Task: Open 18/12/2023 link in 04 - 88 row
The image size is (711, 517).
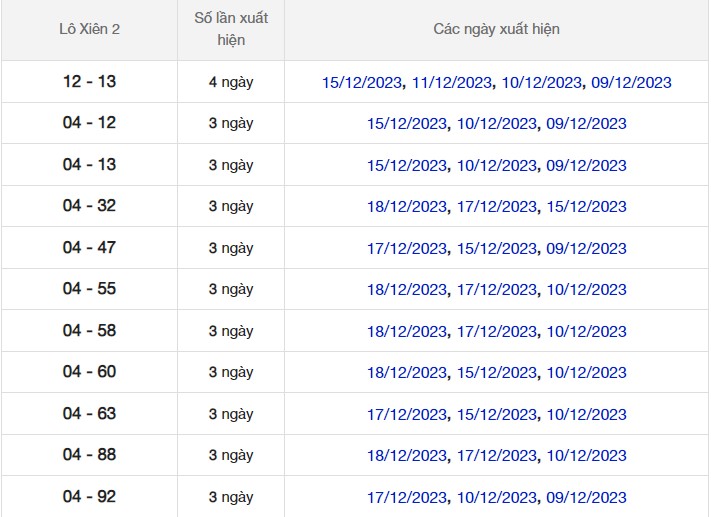Action: [407, 456]
